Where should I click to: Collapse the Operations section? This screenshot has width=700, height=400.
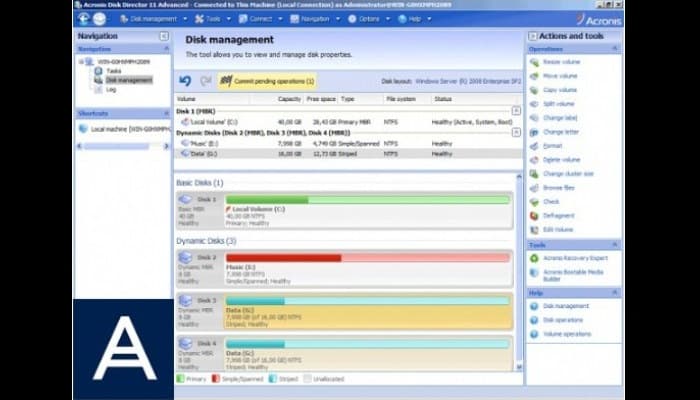pos(615,49)
